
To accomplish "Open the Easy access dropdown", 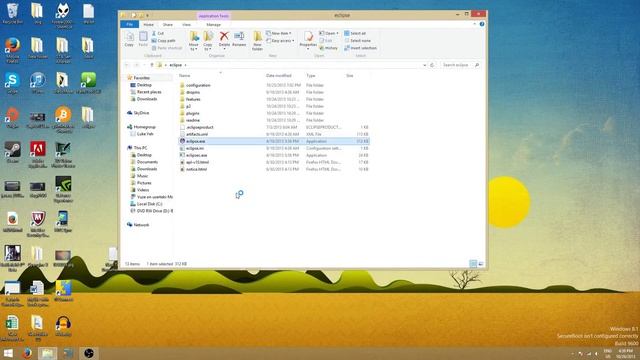I will pos(280,40).
